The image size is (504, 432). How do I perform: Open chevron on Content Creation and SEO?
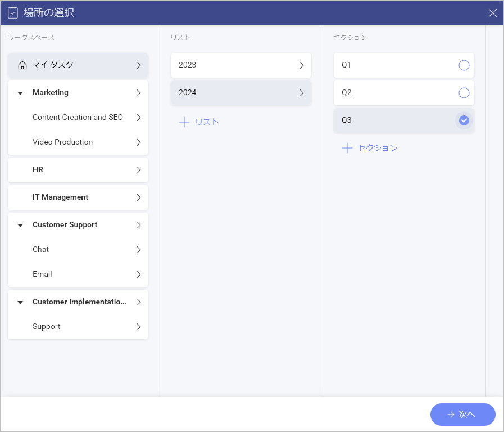(x=139, y=118)
